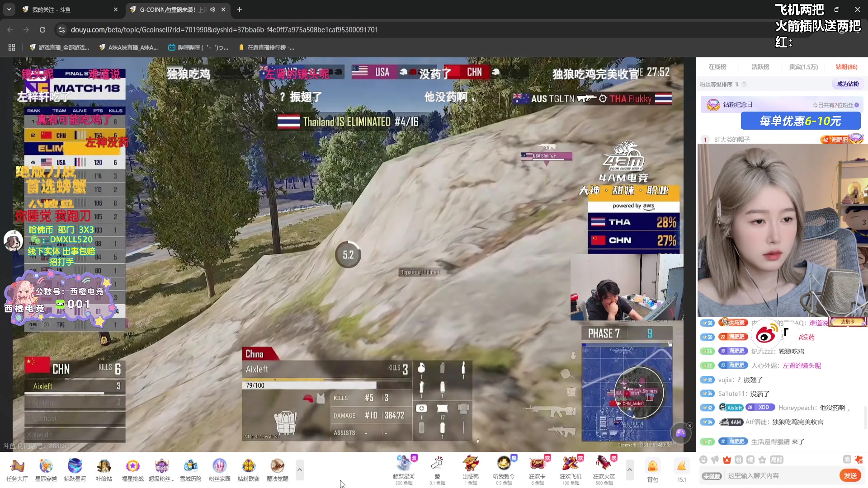The image size is (868, 488).
Task: Click the help question mark beside 粉丝等级排序
Action: coord(744,84)
